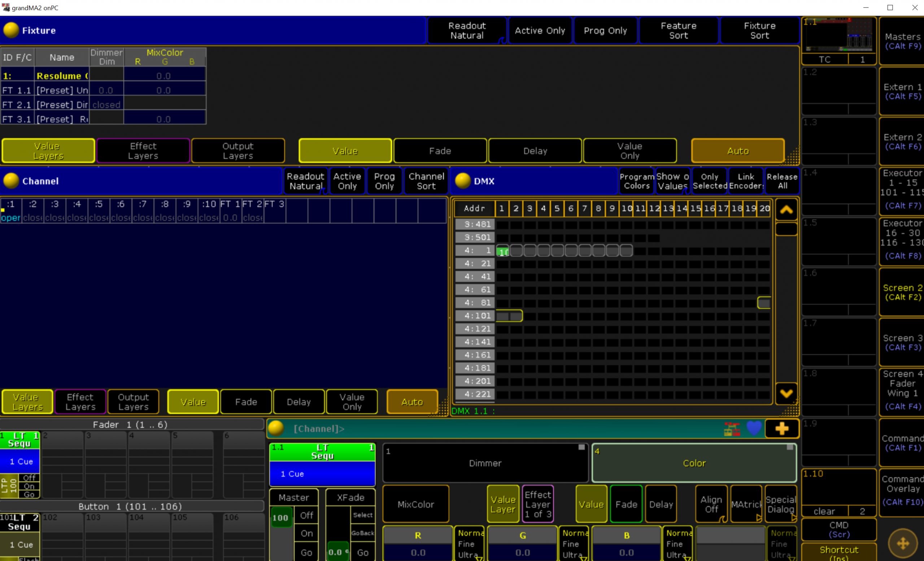Open DMX sheet options via yellow ball
924x561 pixels.
click(463, 181)
